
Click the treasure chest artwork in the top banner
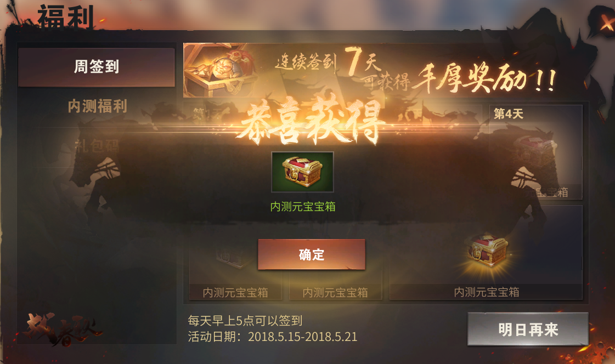219,71
